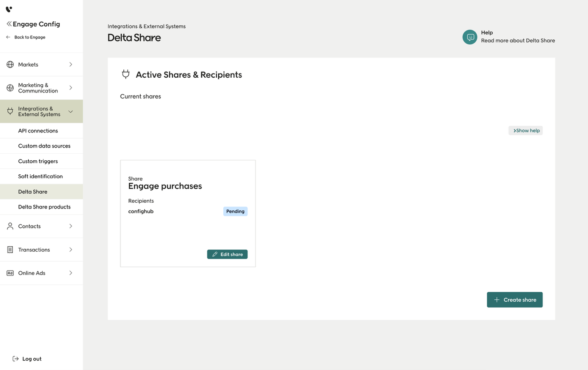Click the Help chat bubble icon

pos(470,37)
